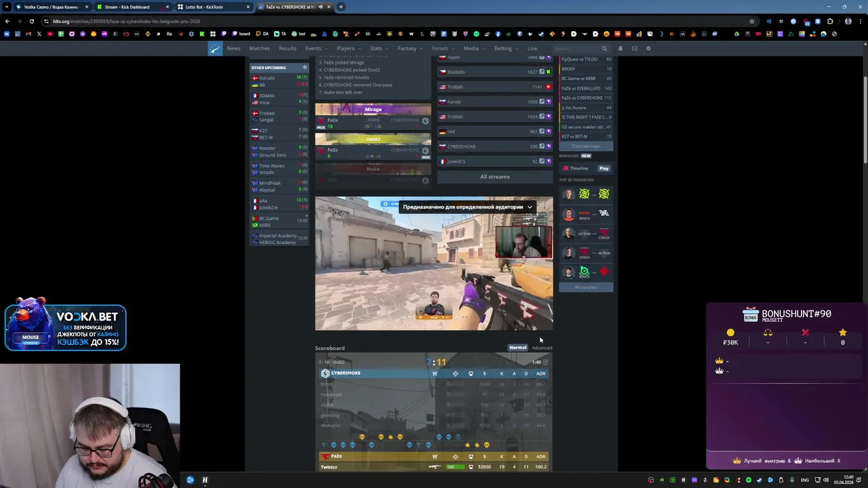Open a new browser tab
The image size is (868, 488).
pyautogui.click(x=341, y=7)
